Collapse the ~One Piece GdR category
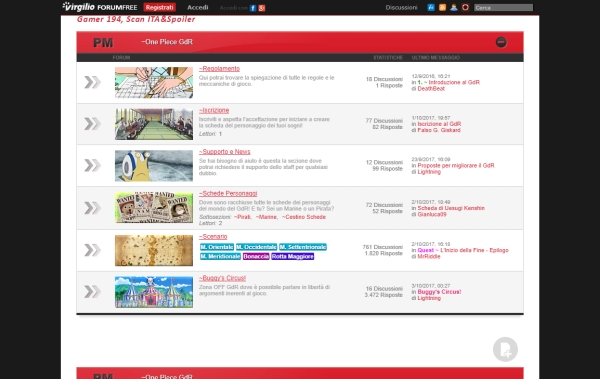Image resolution: width=600 pixels, height=379 pixels. click(501, 42)
